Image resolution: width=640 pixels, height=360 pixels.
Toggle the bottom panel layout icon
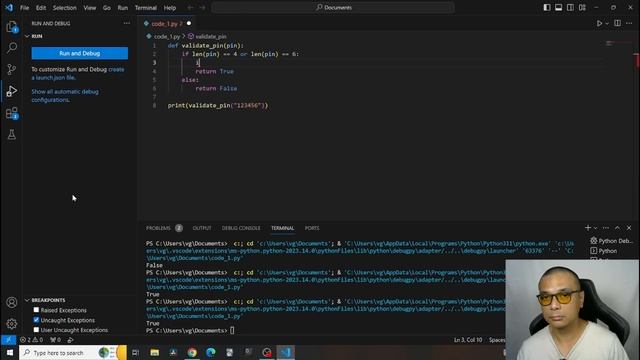tap(558, 7)
